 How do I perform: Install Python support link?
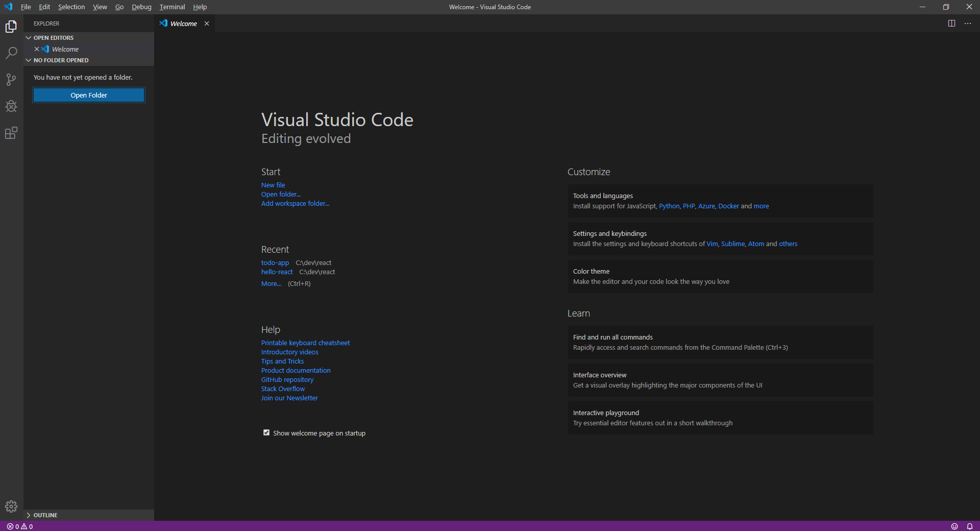click(x=669, y=206)
